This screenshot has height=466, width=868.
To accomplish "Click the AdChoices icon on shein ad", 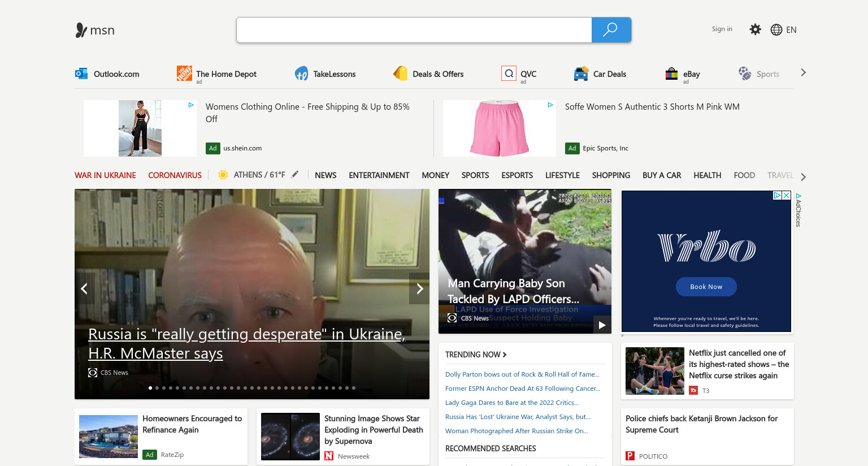I will pos(191,105).
